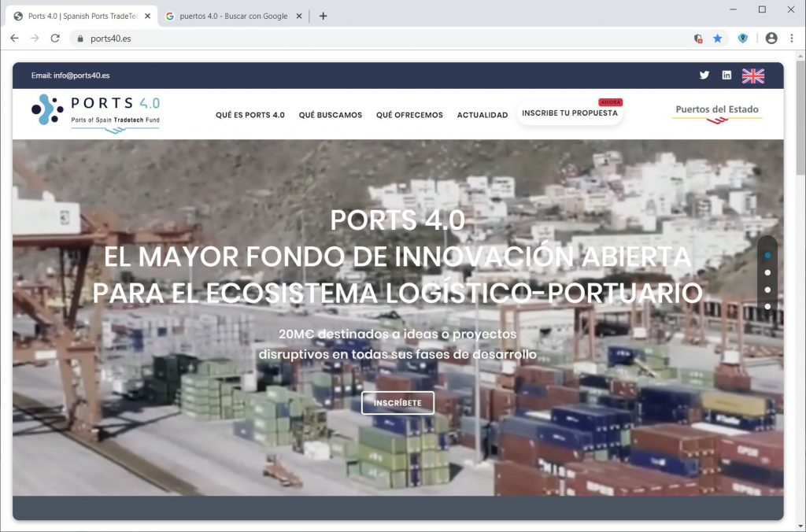
Task: Click the padlock site info icon
Action: (79, 39)
